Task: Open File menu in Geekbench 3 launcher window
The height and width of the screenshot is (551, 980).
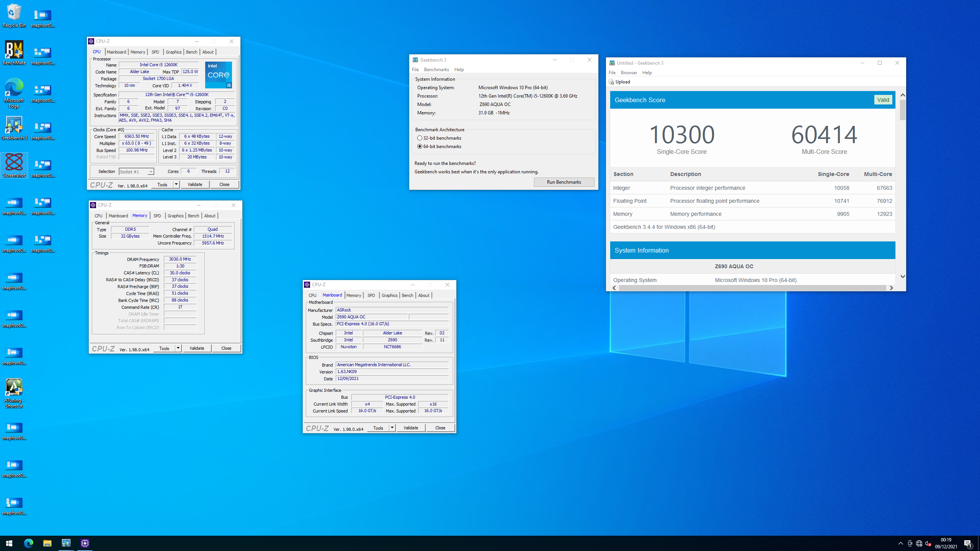Action: click(415, 70)
